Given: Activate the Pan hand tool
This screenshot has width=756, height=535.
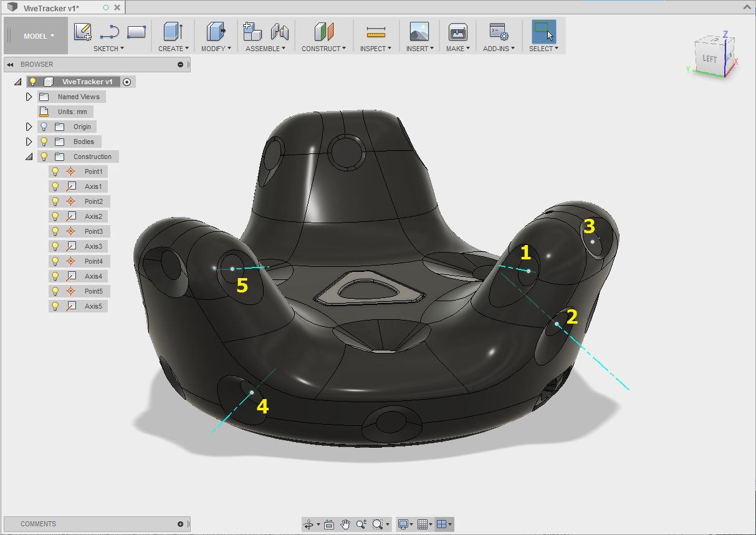Looking at the screenshot, I should (345, 524).
